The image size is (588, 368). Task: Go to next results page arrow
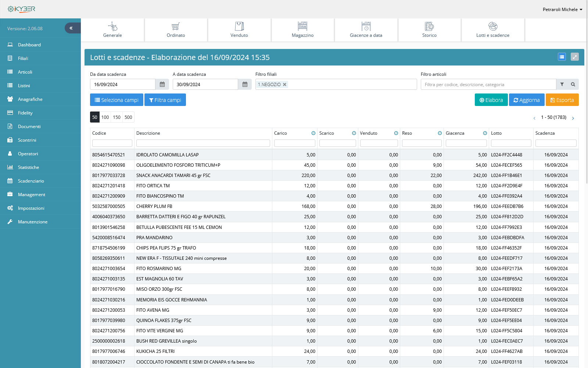point(573,118)
